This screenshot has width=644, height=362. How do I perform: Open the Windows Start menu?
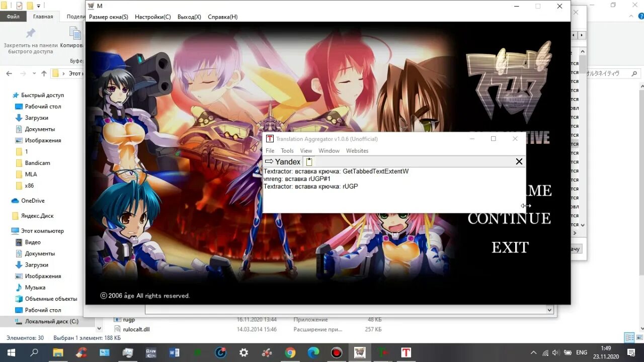tap(10, 352)
